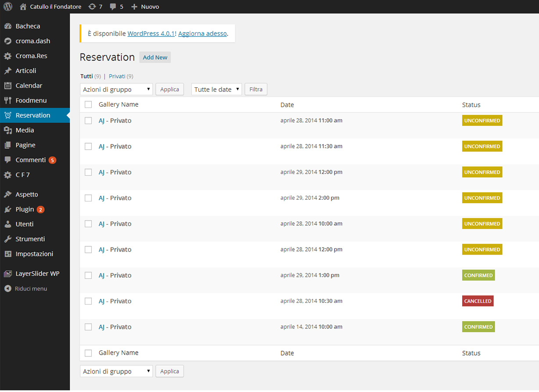The height and width of the screenshot is (392, 539).
Task: Go to the Impostazioni menu
Action: click(x=34, y=254)
